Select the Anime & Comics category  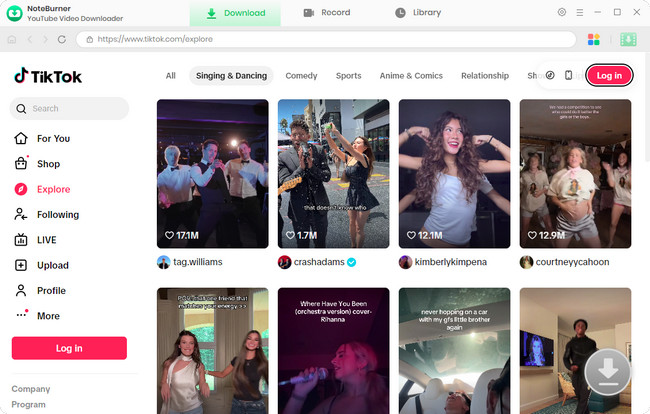[411, 76]
